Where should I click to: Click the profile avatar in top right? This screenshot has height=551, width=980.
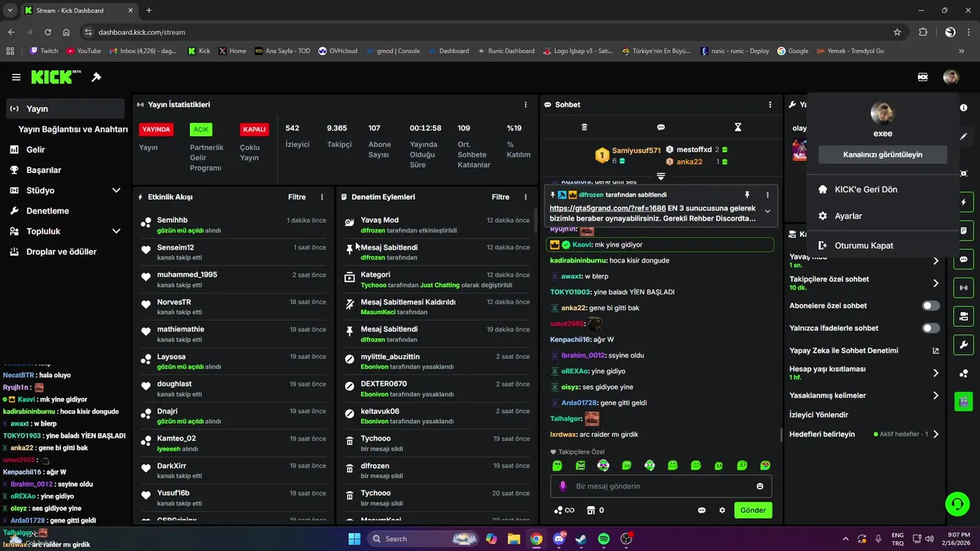click(x=951, y=77)
